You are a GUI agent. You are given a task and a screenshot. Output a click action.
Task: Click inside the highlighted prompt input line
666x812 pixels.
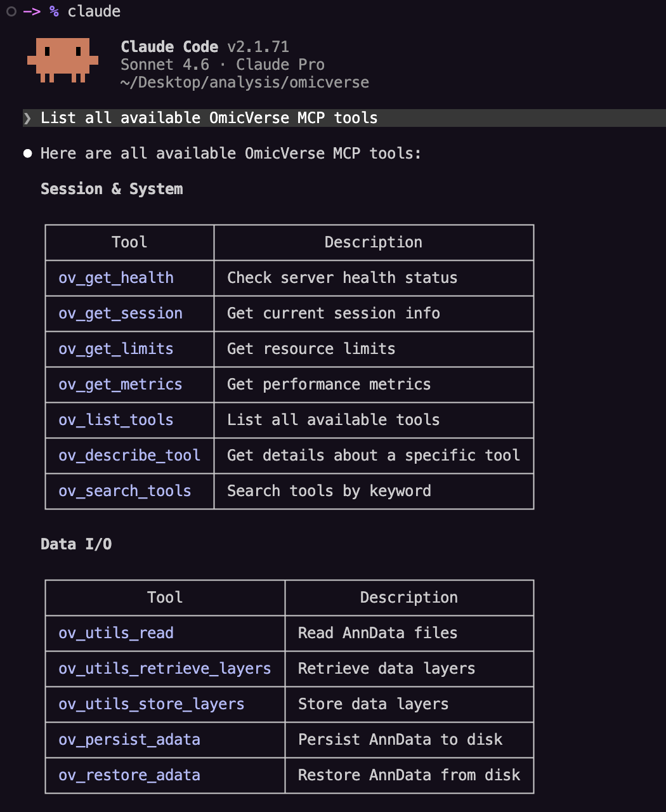(x=381, y=118)
